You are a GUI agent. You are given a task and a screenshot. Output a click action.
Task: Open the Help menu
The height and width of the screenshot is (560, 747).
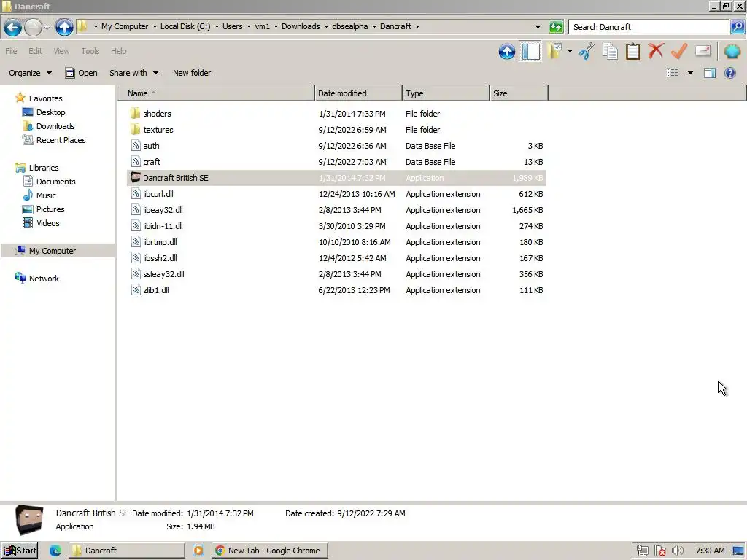coord(119,51)
